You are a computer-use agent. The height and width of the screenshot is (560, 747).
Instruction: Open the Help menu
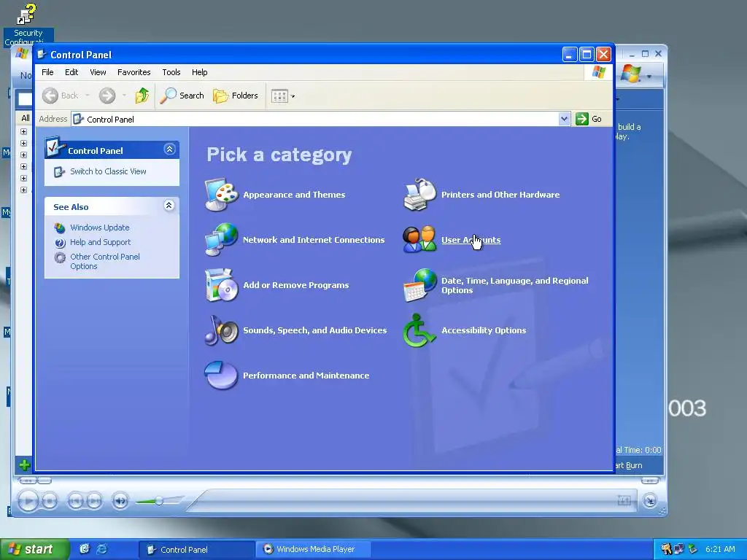point(200,72)
